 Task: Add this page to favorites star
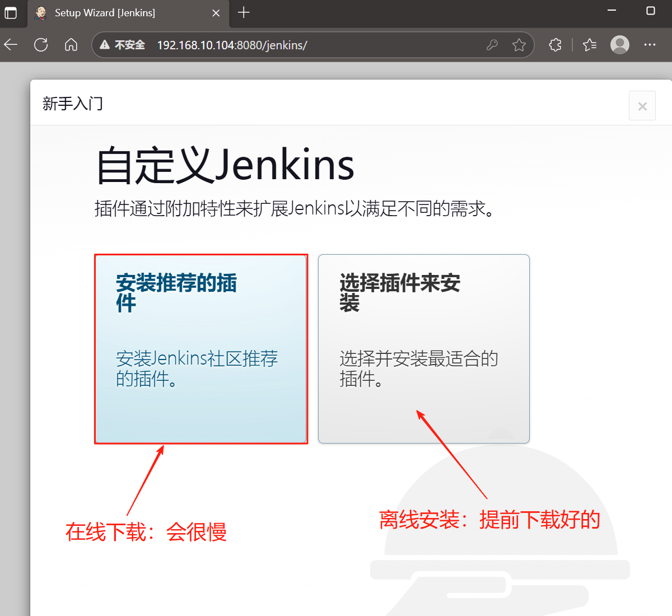pyautogui.click(x=519, y=45)
